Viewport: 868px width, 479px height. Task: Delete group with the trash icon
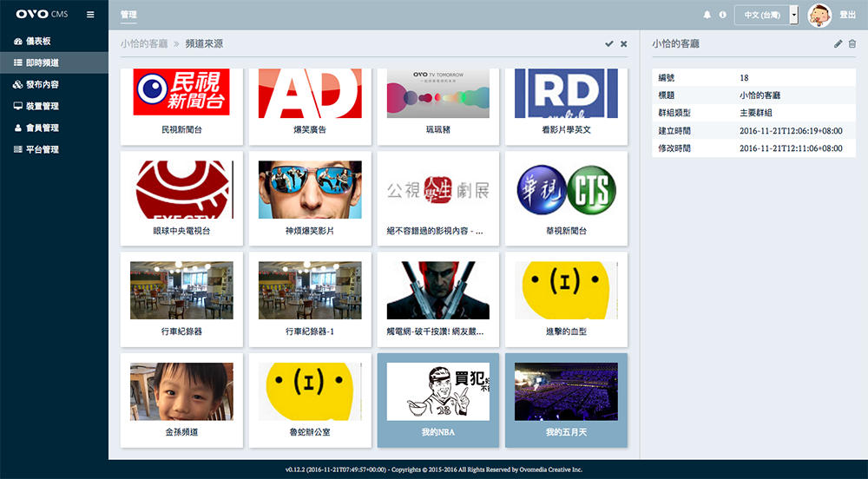(852, 43)
